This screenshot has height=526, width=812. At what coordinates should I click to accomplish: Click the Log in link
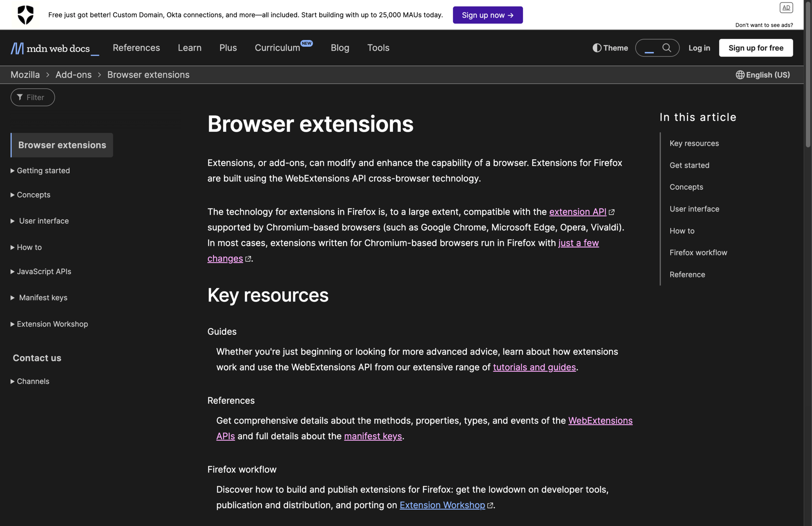click(699, 48)
